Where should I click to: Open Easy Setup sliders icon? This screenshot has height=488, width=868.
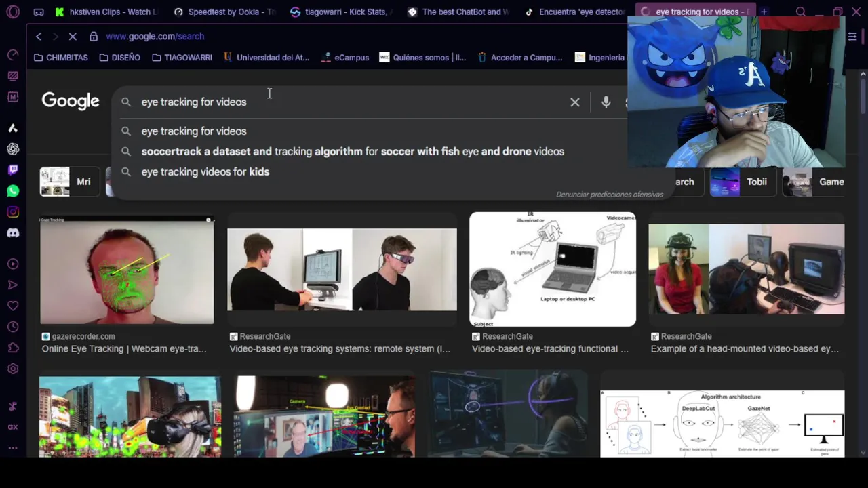tap(853, 36)
